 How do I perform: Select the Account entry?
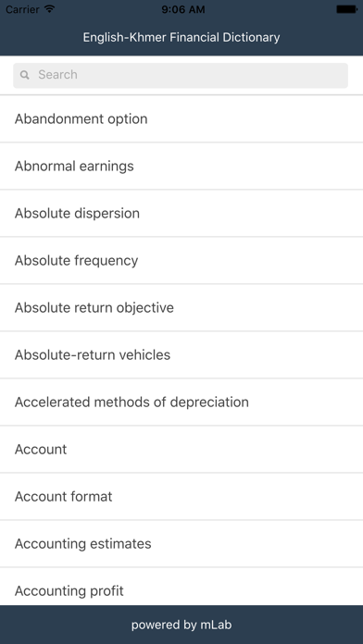click(x=181, y=450)
